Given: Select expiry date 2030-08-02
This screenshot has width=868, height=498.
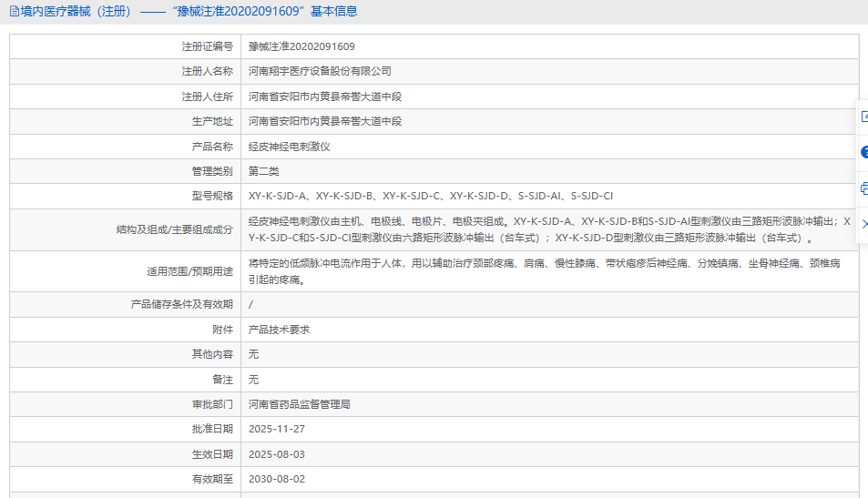Looking at the screenshot, I should [x=277, y=479].
